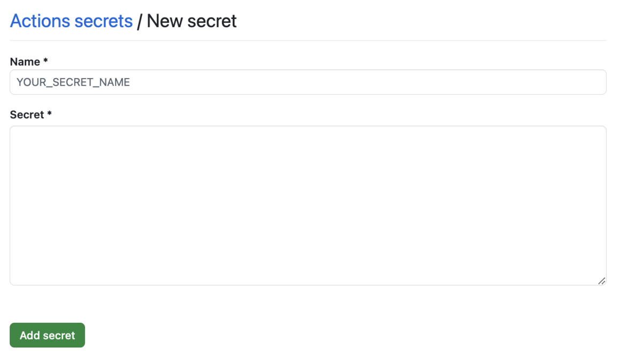Click the New secret page heading

click(192, 21)
